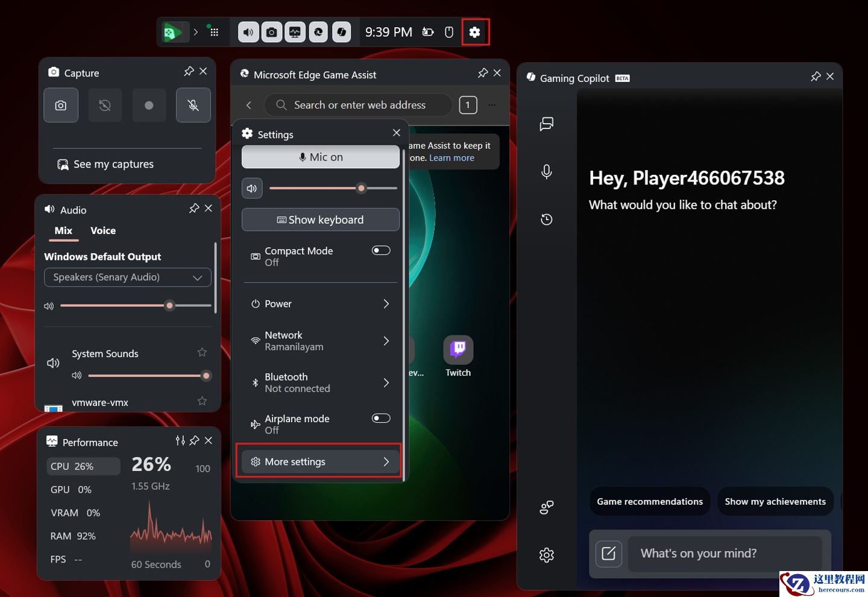868x597 pixels.
Task: Mute speaker icon in Settings panel
Action: [252, 188]
